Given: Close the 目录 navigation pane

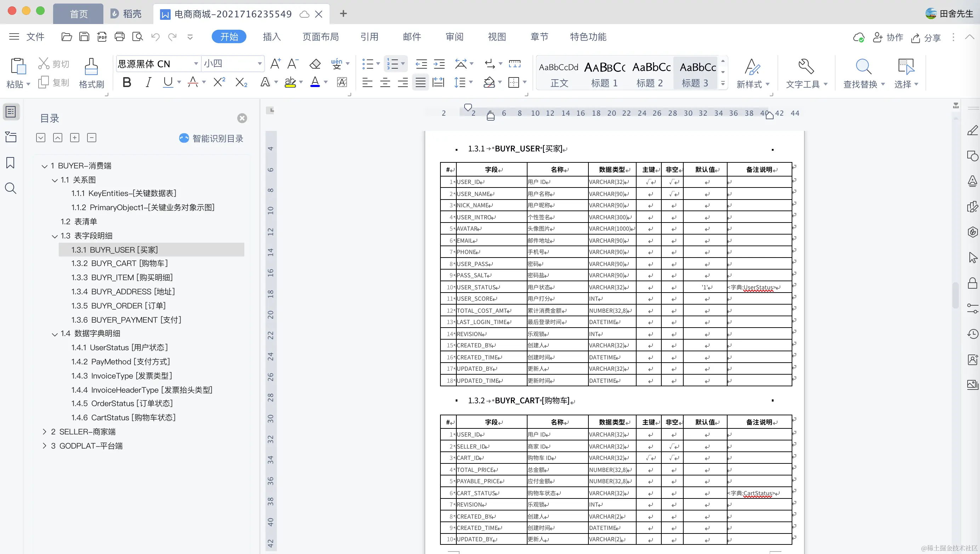Looking at the screenshot, I should [242, 118].
